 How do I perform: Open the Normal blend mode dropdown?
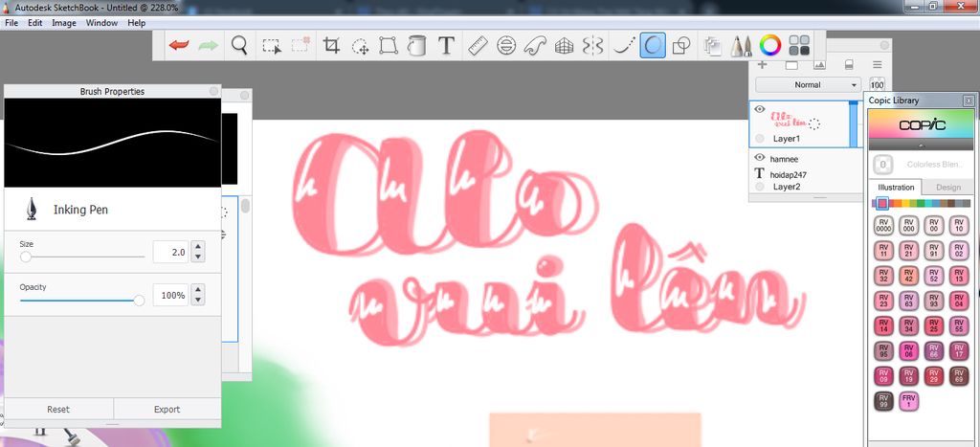pos(808,84)
